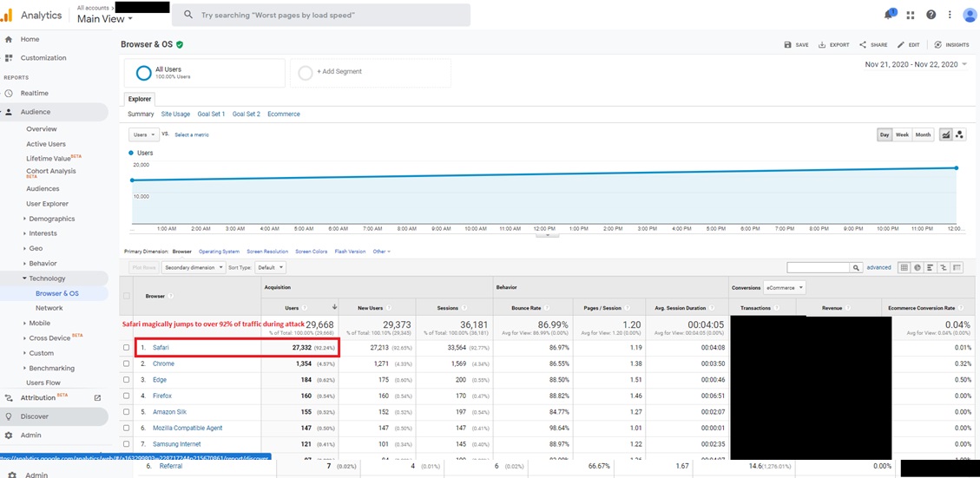Click the table search input field
This screenshot has height=478, width=980.
pos(819,267)
